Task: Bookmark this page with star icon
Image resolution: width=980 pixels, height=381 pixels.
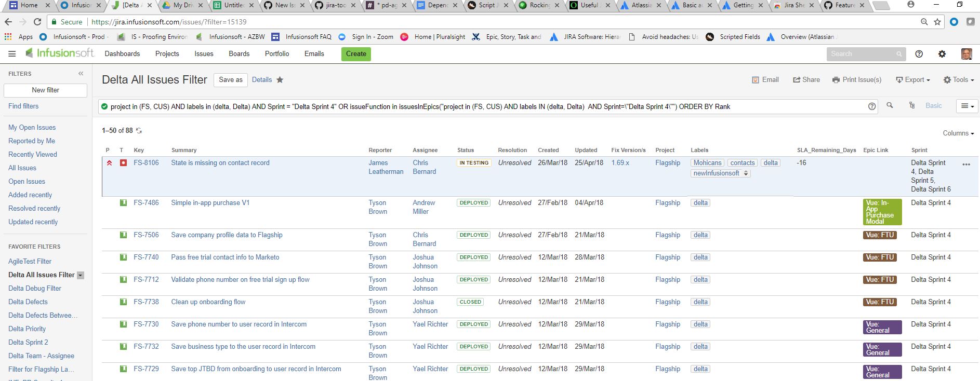Action: pos(937,22)
